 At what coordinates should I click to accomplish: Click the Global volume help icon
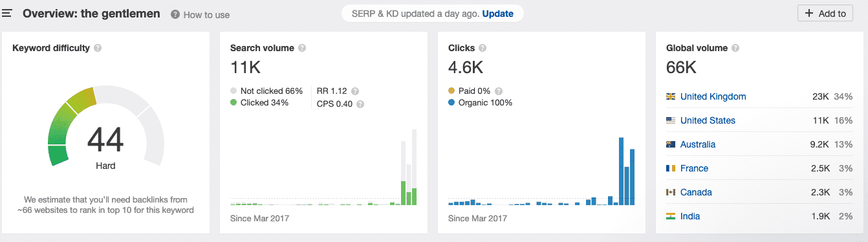point(735,48)
